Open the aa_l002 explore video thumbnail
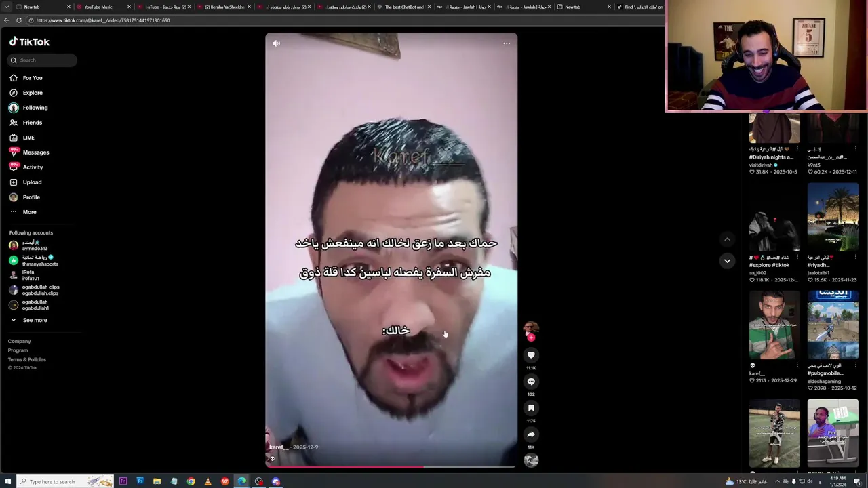The image size is (868, 488). [x=774, y=218]
